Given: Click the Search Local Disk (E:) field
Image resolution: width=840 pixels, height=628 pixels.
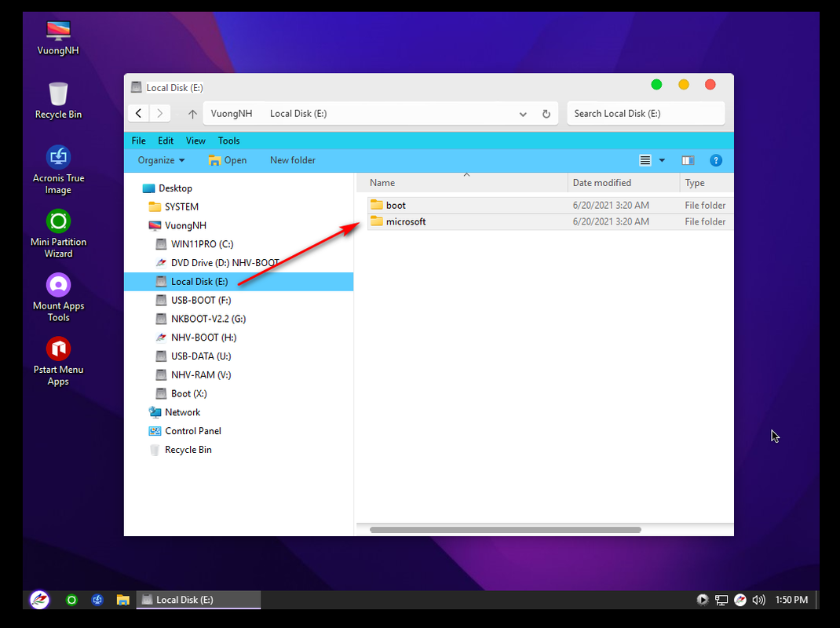Looking at the screenshot, I should click(645, 114).
